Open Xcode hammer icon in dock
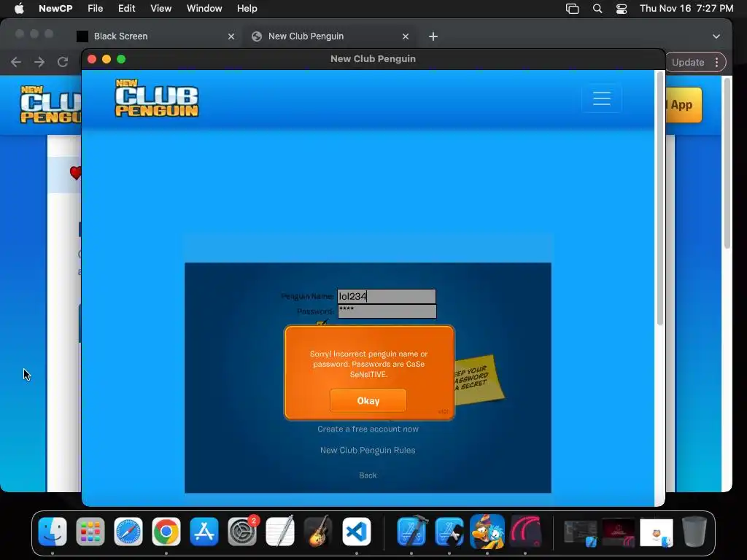Viewport: 747px width, 560px height. pyautogui.click(x=411, y=532)
